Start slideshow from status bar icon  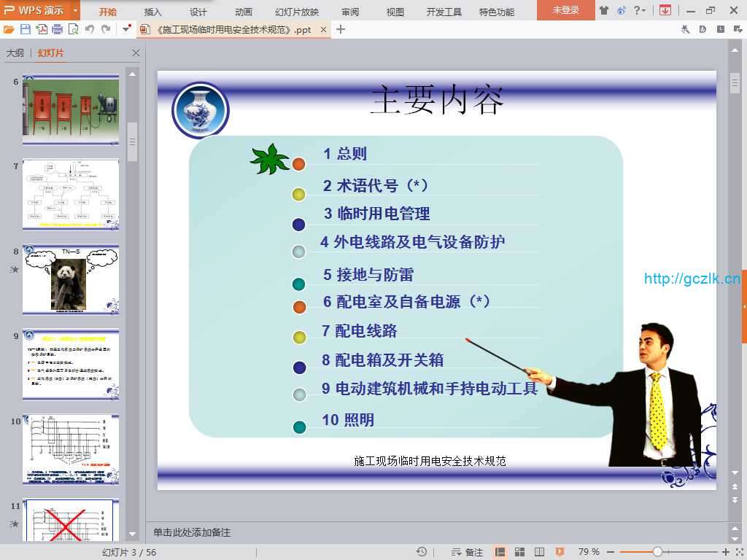(x=560, y=552)
